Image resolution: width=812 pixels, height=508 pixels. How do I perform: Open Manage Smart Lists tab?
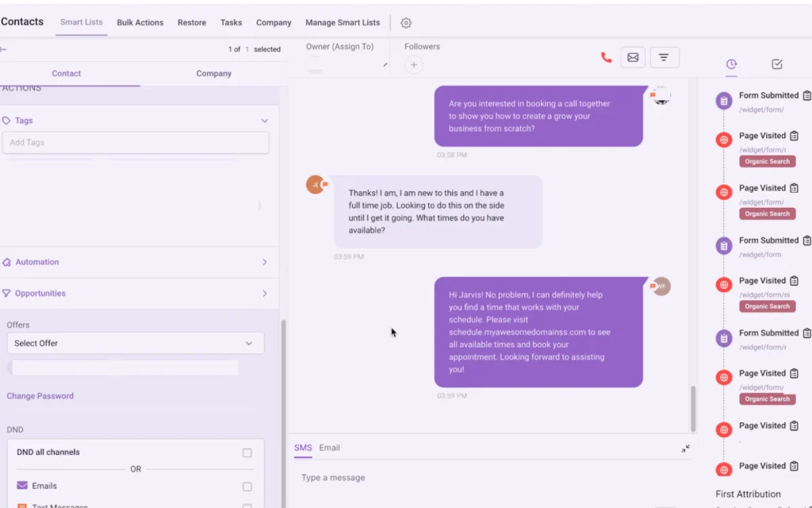tap(343, 23)
